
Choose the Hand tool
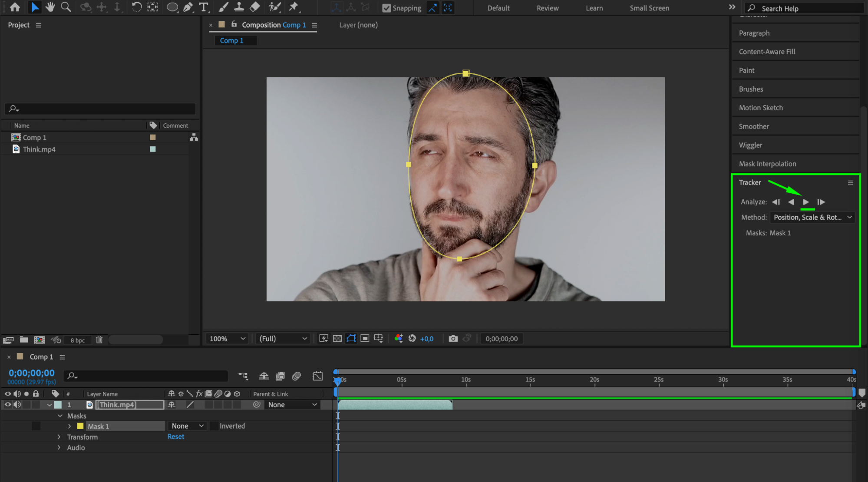click(50, 7)
